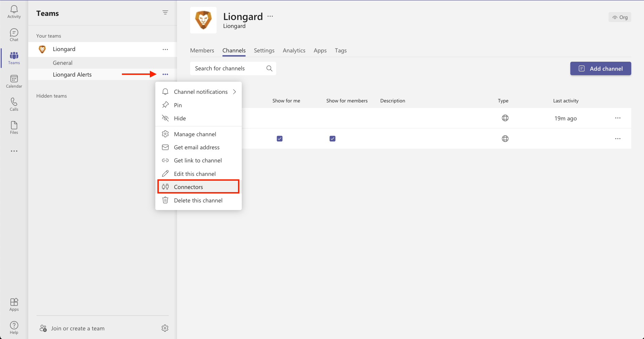Choose Delete this channel
Image resolution: width=644 pixels, height=339 pixels.
198,200
